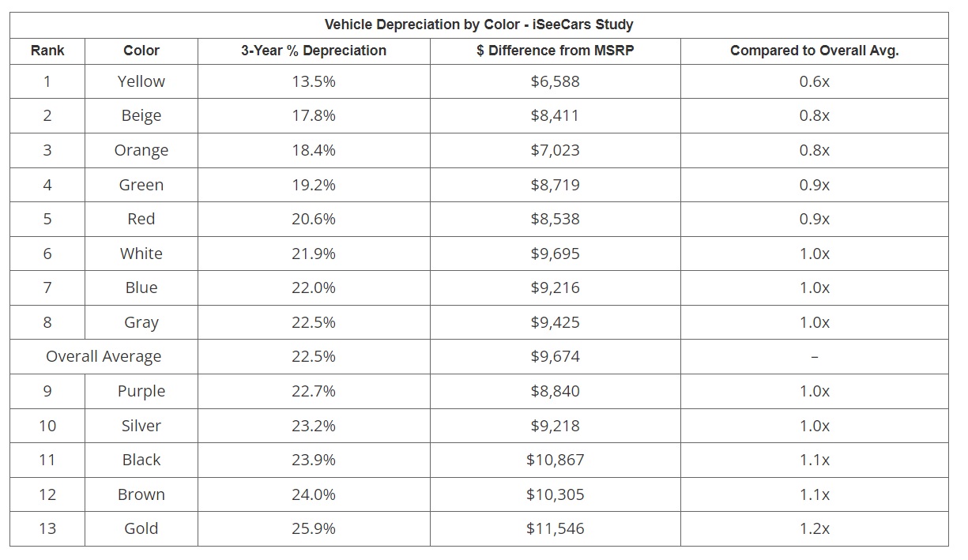The image size is (968, 560).
Task: Click the Overall Average row label
Action: coord(104,356)
